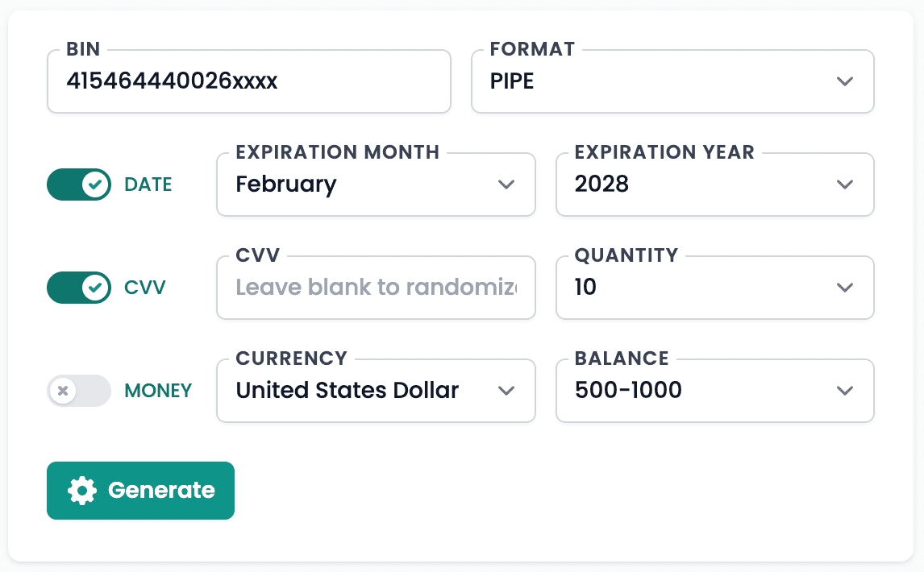Enable the MONEY toggle switch
The height and width of the screenshot is (572, 924).
tap(78, 391)
